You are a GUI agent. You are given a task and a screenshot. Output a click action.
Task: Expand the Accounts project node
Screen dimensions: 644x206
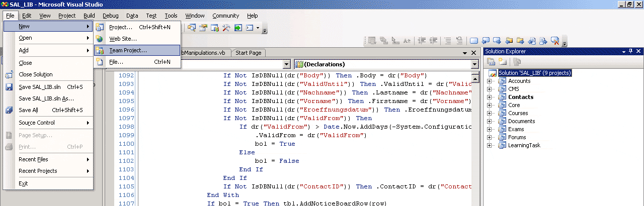tap(490, 81)
